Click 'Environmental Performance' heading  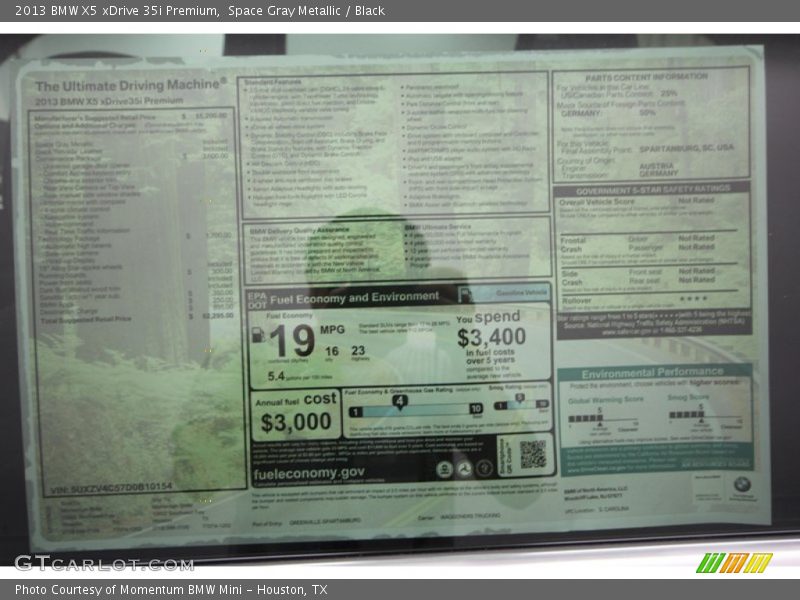pyautogui.click(x=653, y=373)
